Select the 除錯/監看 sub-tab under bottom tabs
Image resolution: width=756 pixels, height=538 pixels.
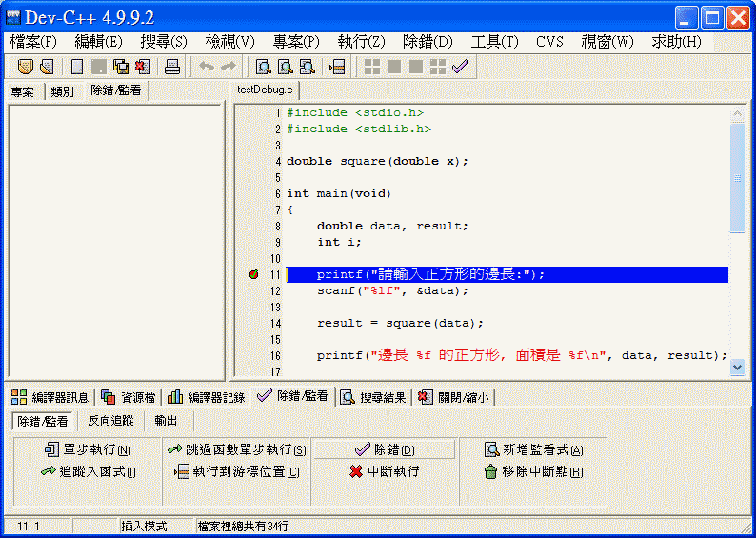coord(43,421)
